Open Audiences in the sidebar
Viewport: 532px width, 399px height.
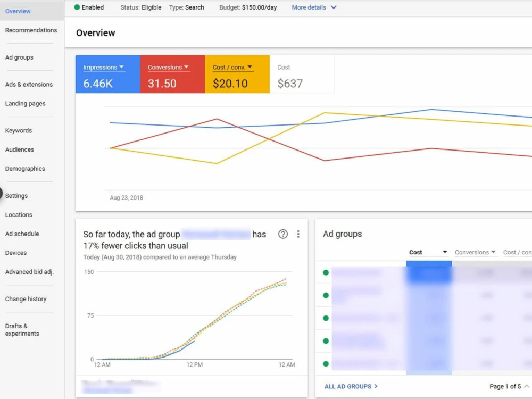tap(19, 149)
